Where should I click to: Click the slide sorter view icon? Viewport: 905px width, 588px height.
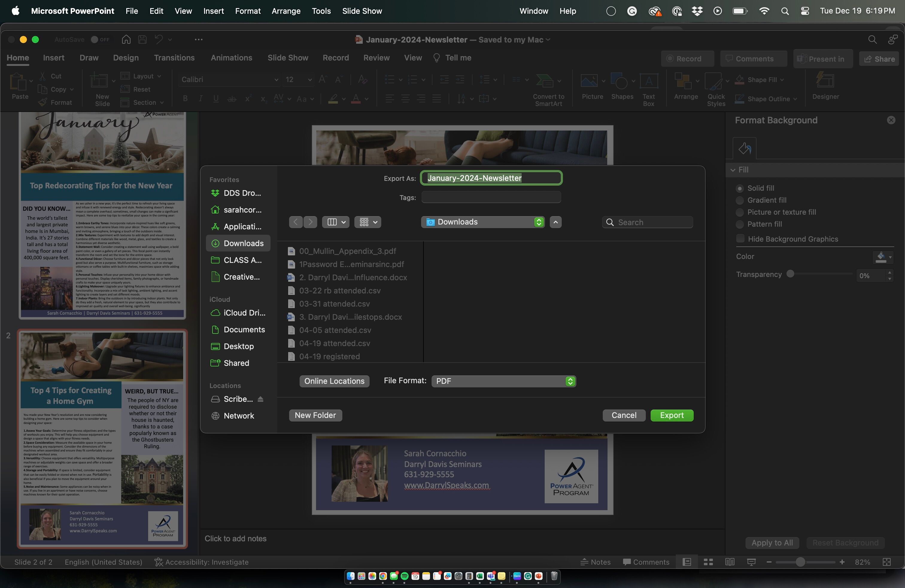point(708,562)
